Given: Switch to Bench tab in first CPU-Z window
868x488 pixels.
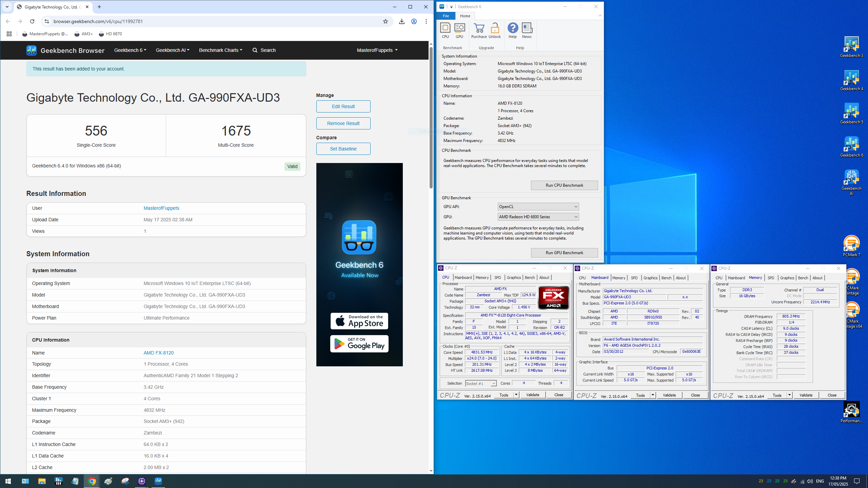Looking at the screenshot, I should (530, 278).
